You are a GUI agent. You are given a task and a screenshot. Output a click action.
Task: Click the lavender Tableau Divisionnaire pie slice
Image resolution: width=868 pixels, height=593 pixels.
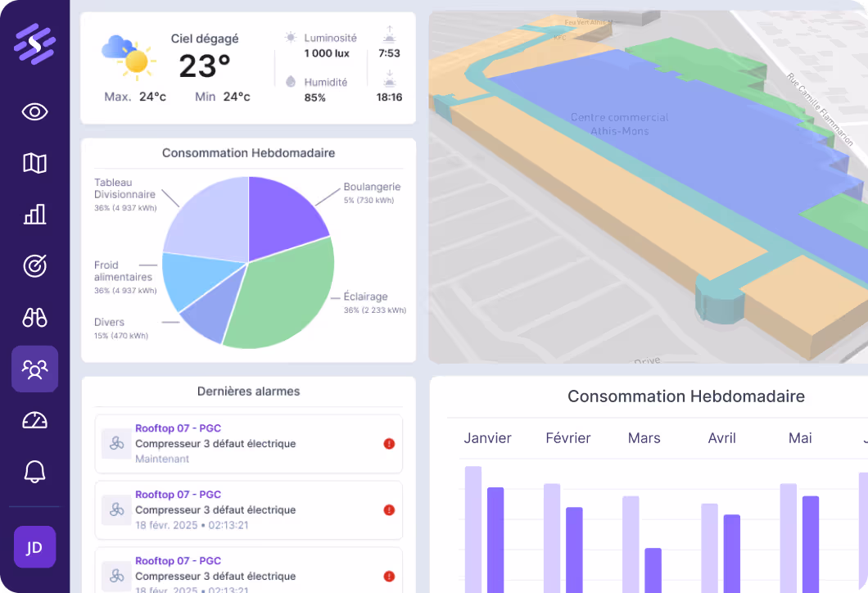pyautogui.click(x=213, y=221)
